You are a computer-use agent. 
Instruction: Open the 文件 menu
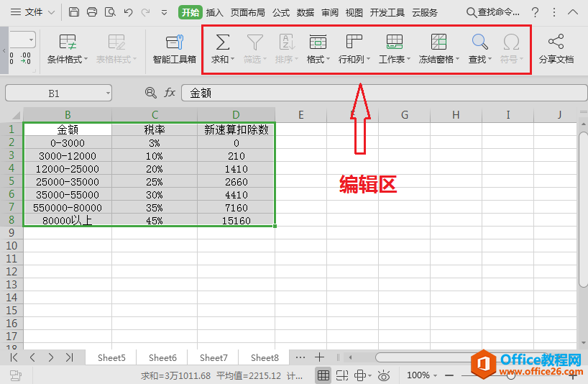(x=32, y=12)
